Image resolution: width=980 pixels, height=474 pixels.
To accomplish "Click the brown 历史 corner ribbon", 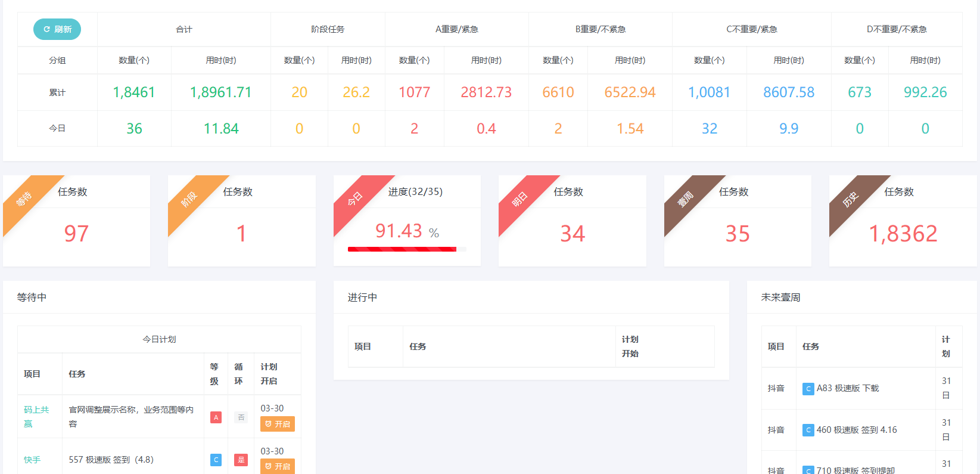I will [x=851, y=199].
